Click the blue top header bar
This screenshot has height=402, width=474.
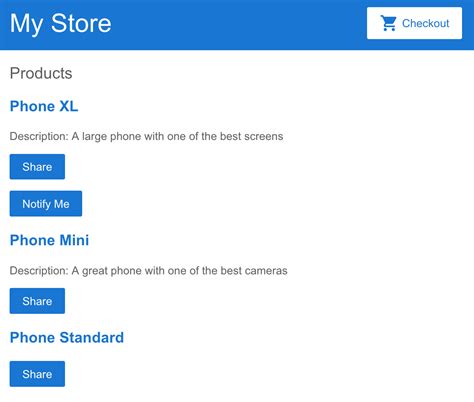point(237,25)
